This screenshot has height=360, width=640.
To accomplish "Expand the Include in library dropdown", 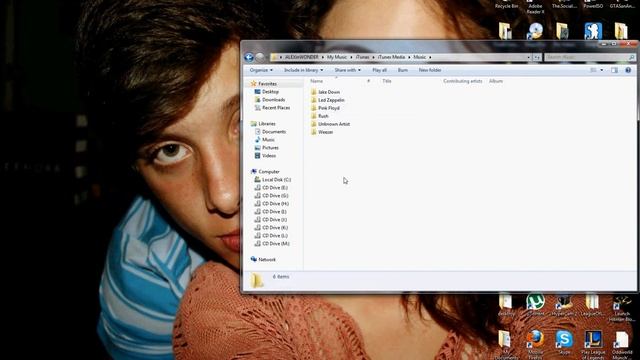I will [303, 70].
